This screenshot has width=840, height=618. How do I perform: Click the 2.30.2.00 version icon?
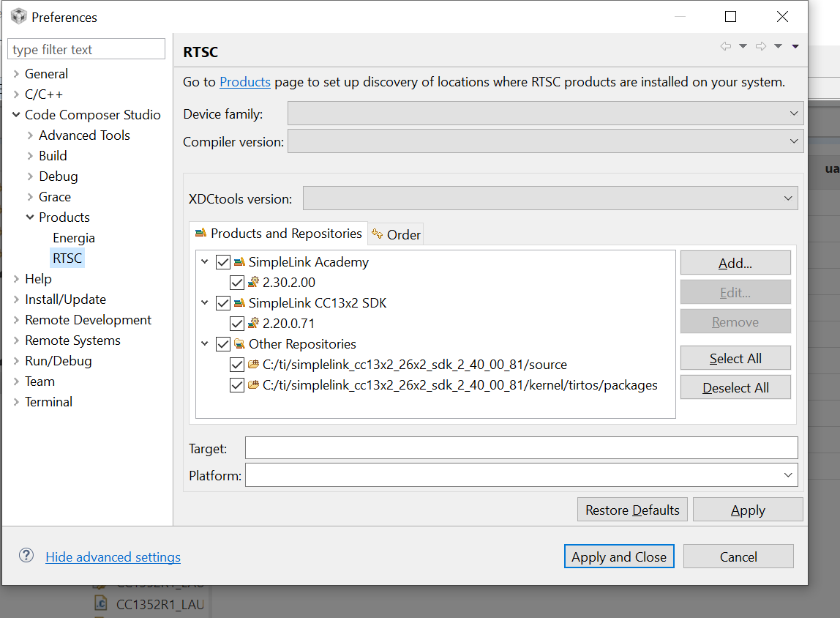[253, 283]
